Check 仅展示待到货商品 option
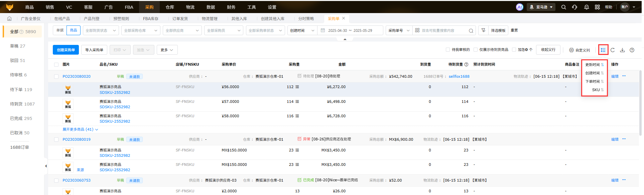The width and height of the screenshot is (644, 195). coord(476,50)
